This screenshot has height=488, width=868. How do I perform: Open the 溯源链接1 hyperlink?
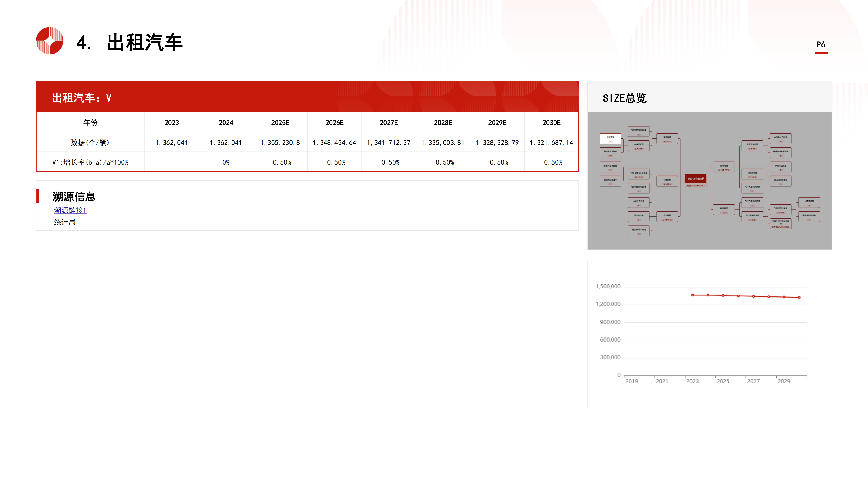tap(70, 210)
